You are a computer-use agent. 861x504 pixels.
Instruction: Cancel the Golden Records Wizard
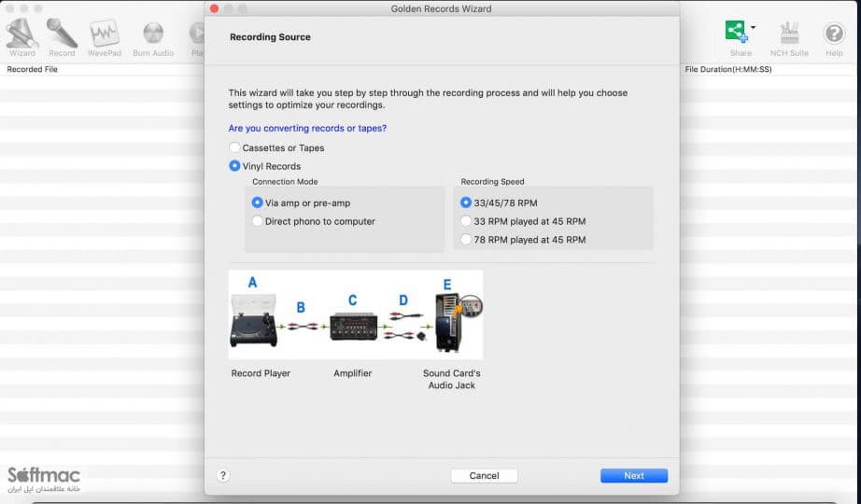click(484, 475)
